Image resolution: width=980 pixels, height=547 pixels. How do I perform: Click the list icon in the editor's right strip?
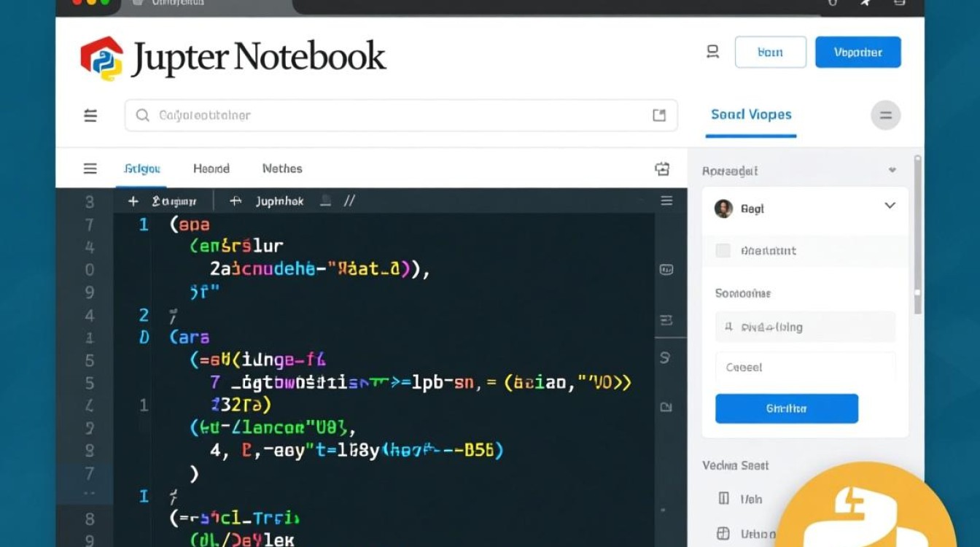(x=666, y=319)
